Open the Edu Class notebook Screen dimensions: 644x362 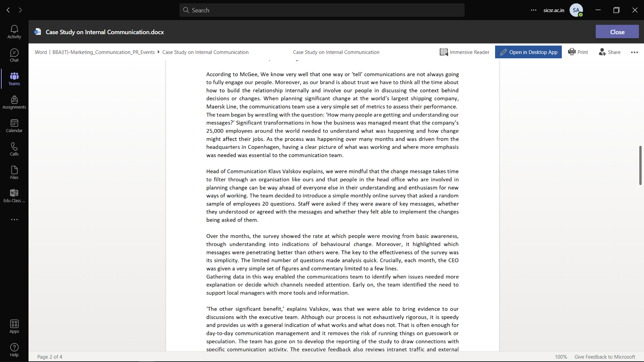coord(14,196)
